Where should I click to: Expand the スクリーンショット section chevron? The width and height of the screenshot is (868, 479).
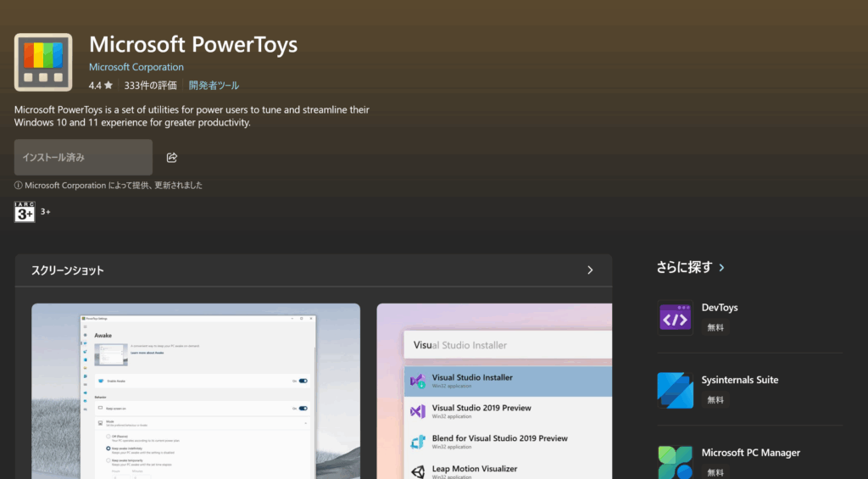590,270
